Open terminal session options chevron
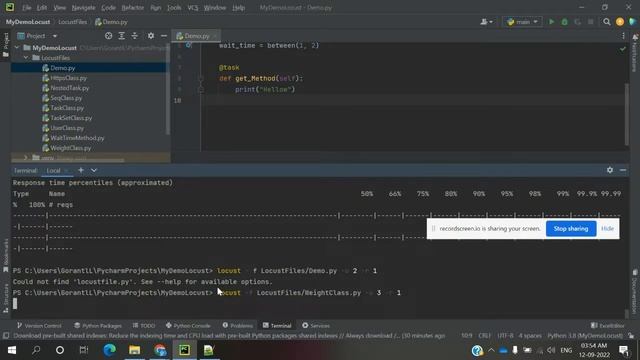The width and height of the screenshot is (640, 360). pos(94,170)
